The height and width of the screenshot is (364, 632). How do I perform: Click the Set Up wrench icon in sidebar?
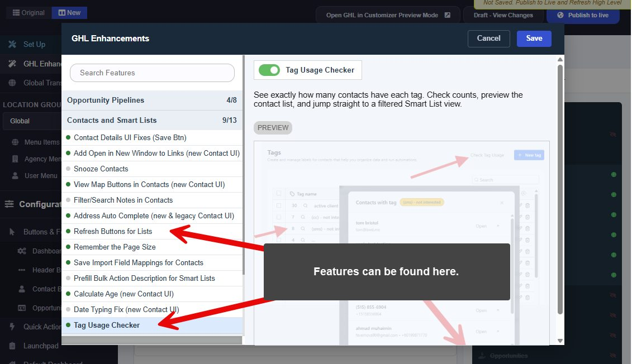(12, 44)
